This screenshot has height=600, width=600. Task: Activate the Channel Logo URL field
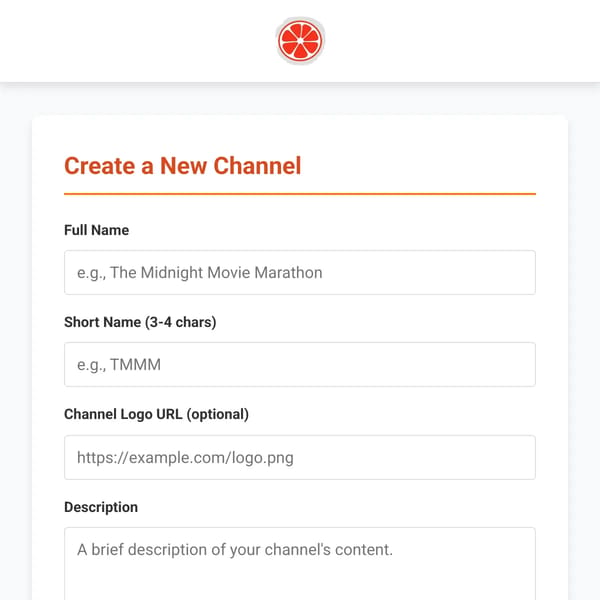point(300,457)
